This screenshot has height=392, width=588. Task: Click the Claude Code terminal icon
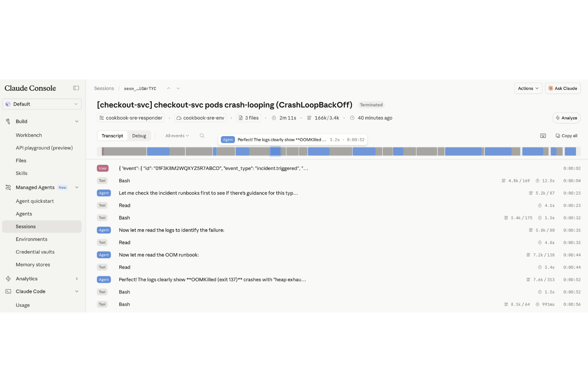8,292
